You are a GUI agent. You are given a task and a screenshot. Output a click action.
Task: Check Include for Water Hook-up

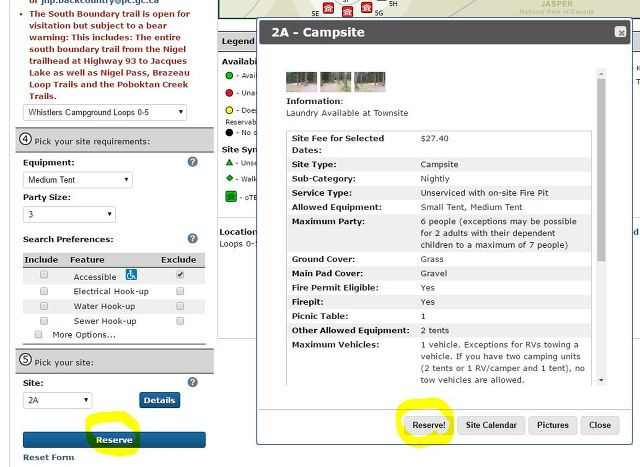pyautogui.click(x=44, y=306)
